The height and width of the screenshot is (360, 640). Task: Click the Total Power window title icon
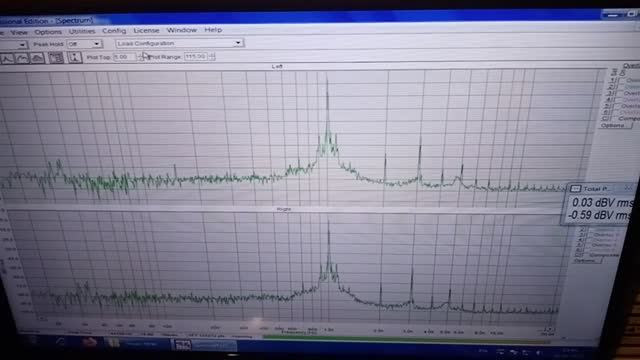[x=576, y=189]
